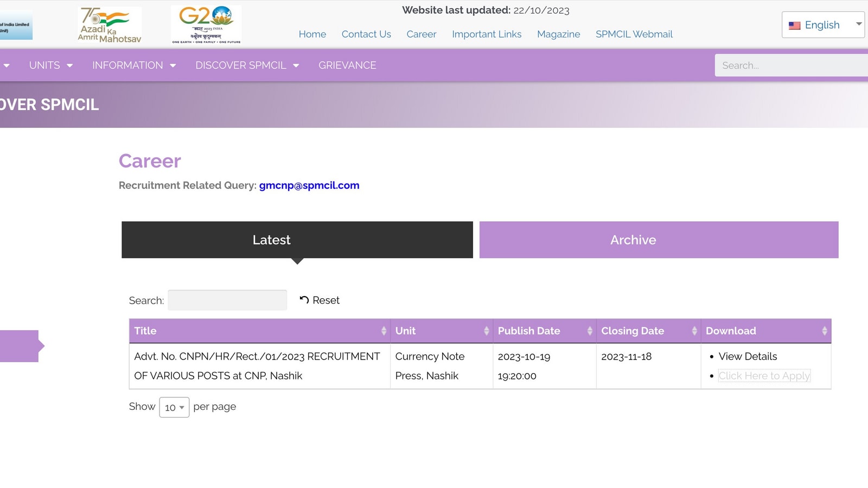Click the gmcnp@spmcil.com email link

click(309, 185)
